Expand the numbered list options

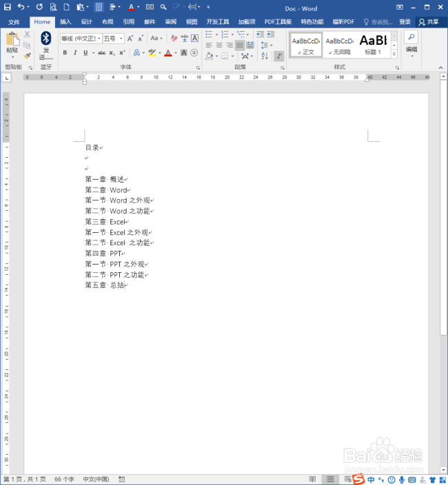232,34
